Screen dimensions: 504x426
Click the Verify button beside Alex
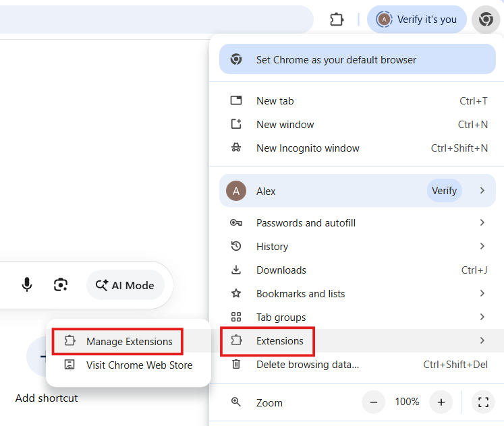click(x=444, y=191)
